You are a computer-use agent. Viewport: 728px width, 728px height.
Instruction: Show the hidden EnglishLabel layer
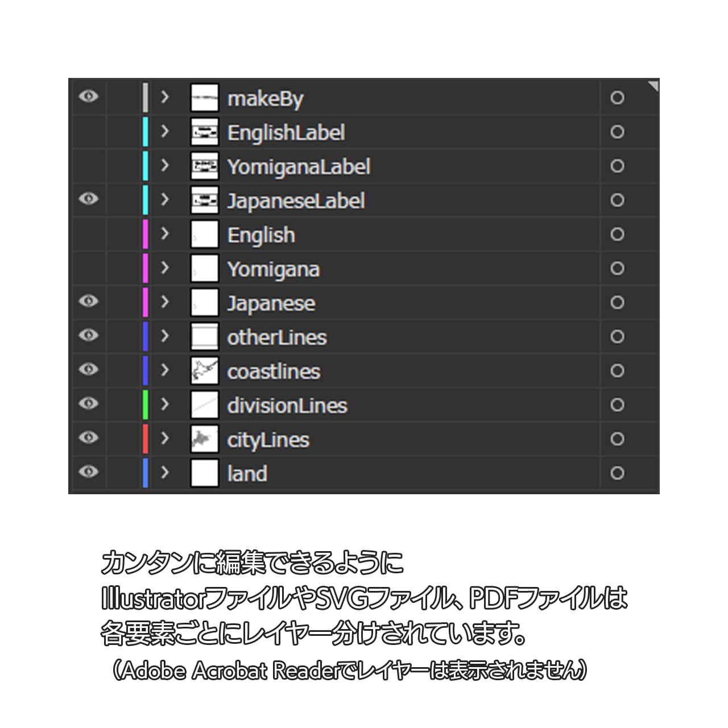88,132
